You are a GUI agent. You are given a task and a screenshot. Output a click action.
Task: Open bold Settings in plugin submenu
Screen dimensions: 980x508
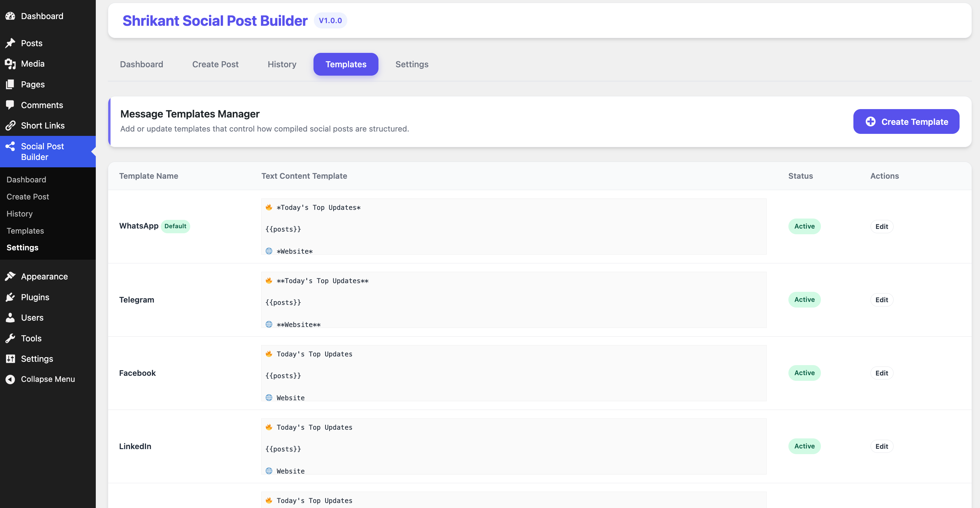[22, 248]
